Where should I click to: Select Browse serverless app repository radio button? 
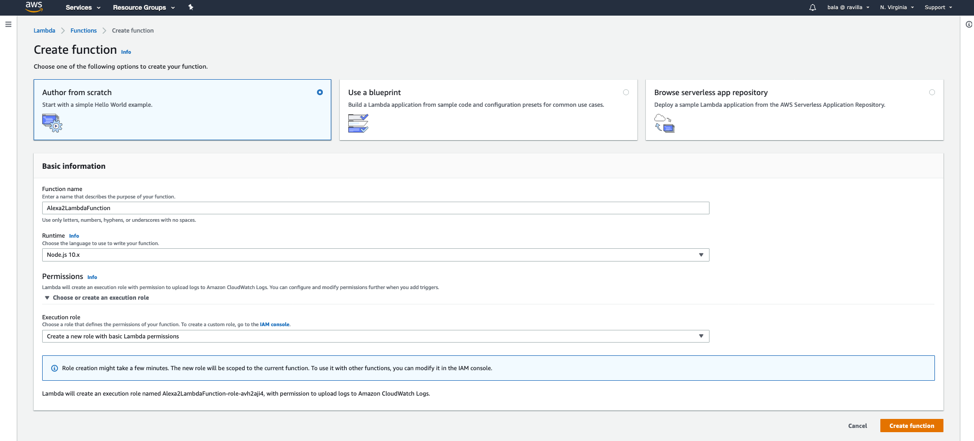(932, 92)
